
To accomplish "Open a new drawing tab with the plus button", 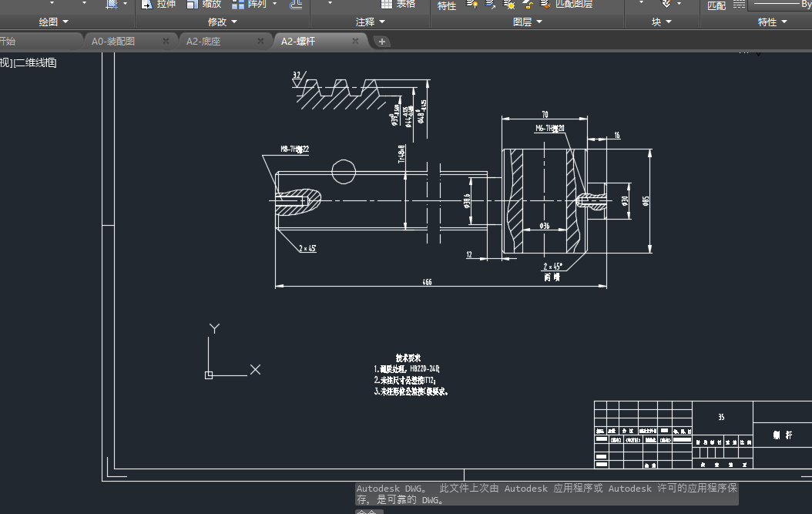I will click(x=381, y=42).
